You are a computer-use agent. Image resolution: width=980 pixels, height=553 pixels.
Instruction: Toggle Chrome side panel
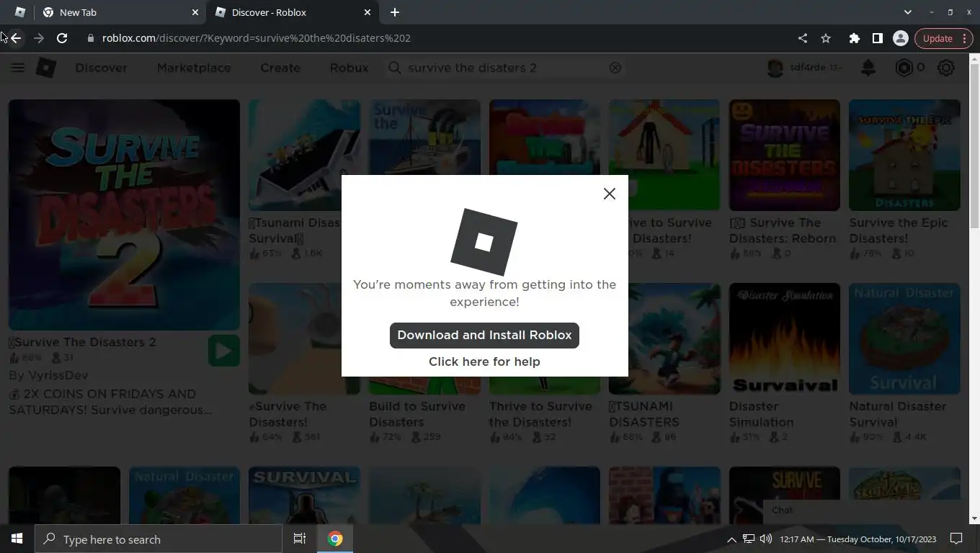878,38
